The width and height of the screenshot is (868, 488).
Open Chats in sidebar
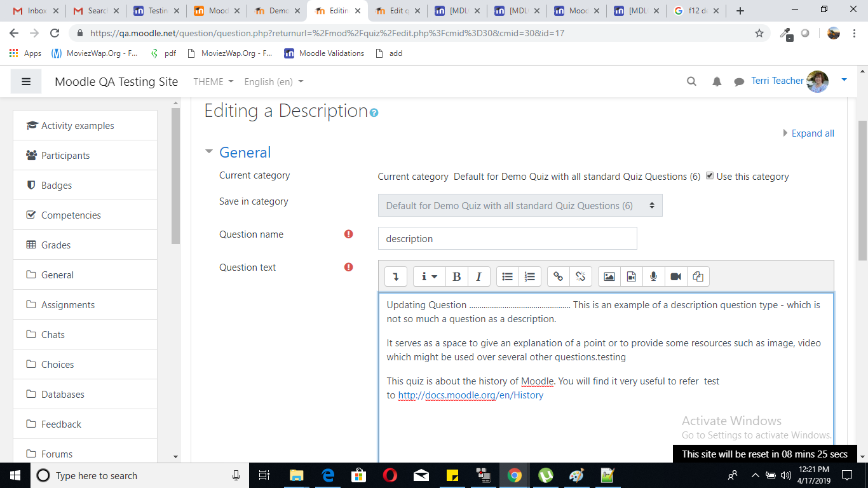(85, 334)
